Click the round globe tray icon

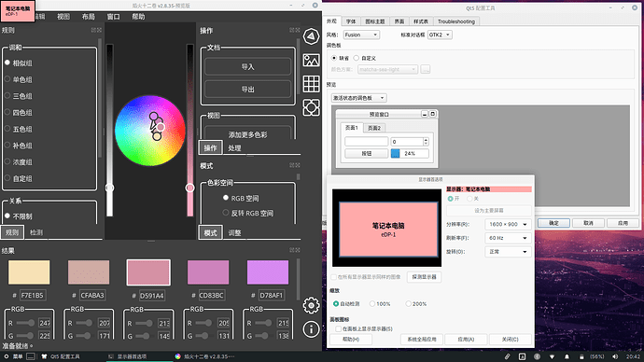538,356
